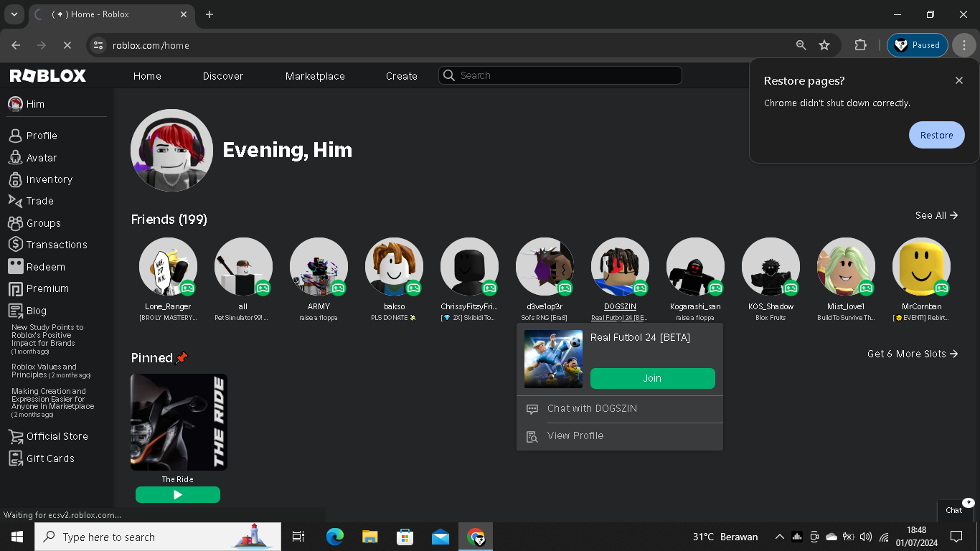Open Microsoft Edge from taskbar

[x=334, y=537]
